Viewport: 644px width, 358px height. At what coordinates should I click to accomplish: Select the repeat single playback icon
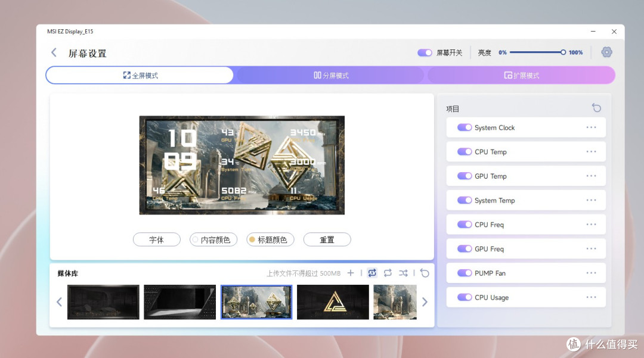[388, 273]
